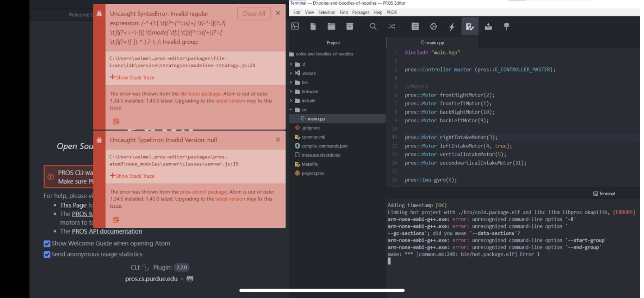644x298 pixels.
Task: Dismiss the TypeError notification with X
Action: (278, 140)
